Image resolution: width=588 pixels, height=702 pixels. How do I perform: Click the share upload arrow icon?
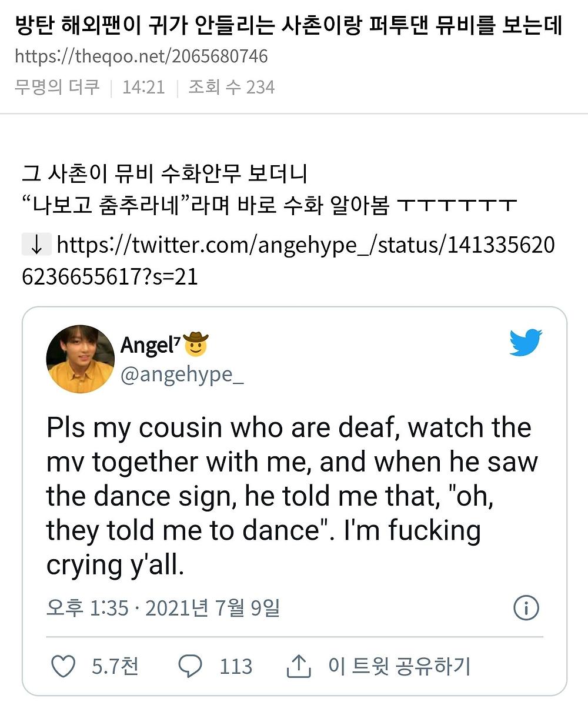298,667
